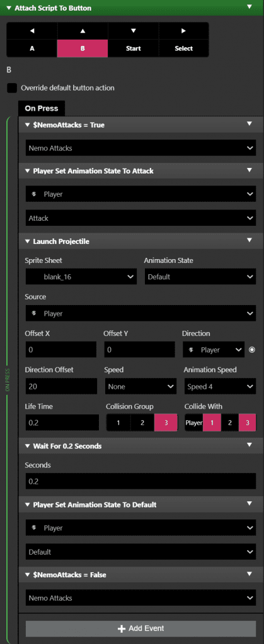Select the down arrow d-pad button
The height and width of the screenshot is (644, 264).
coord(133,31)
